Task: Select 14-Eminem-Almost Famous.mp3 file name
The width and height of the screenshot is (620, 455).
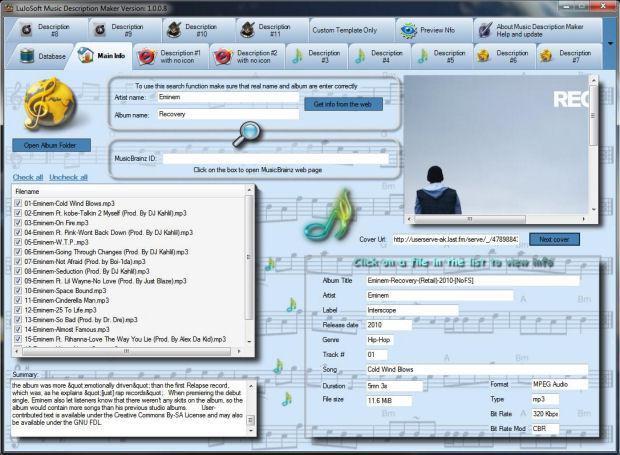Action: [67, 329]
